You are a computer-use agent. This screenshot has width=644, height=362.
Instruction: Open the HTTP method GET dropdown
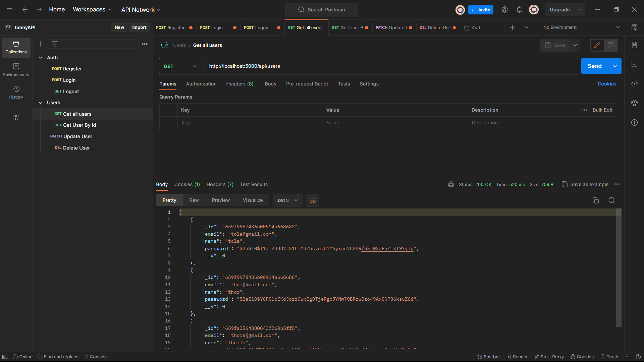[180, 66]
